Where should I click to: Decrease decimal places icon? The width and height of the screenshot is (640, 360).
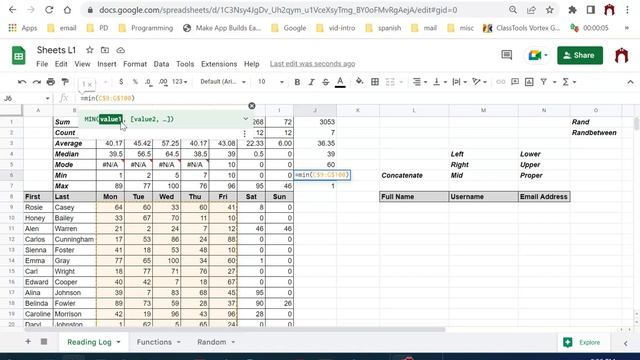click(x=149, y=82)
